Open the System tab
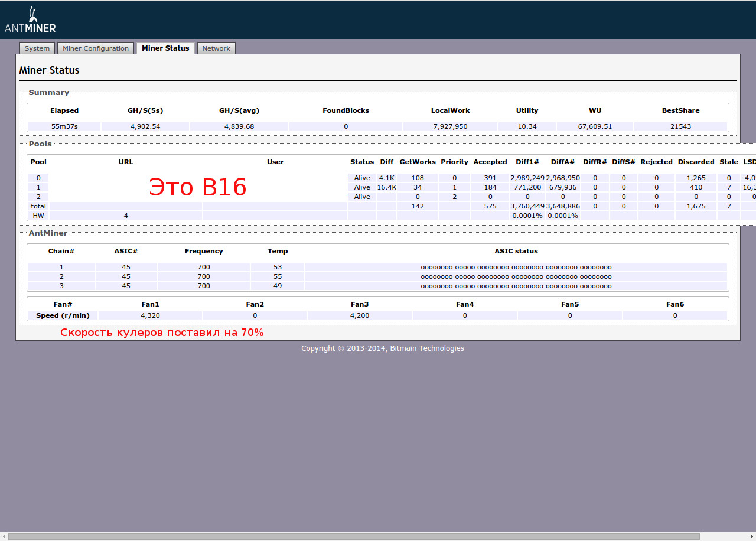Viewport: 756px width, 541px height. [x=37, y=48]
